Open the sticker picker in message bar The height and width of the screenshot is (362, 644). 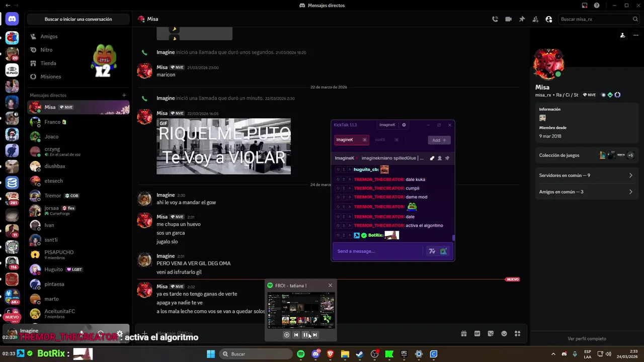click(491, 333)
